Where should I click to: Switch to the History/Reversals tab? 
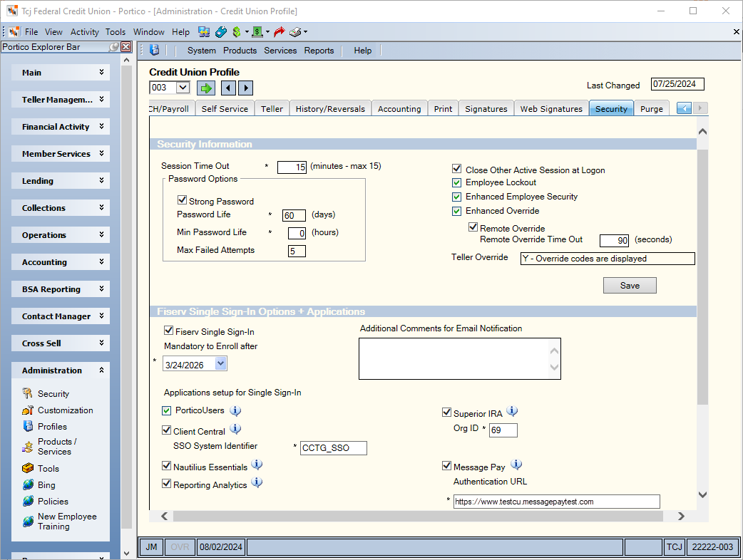[330, 108]
